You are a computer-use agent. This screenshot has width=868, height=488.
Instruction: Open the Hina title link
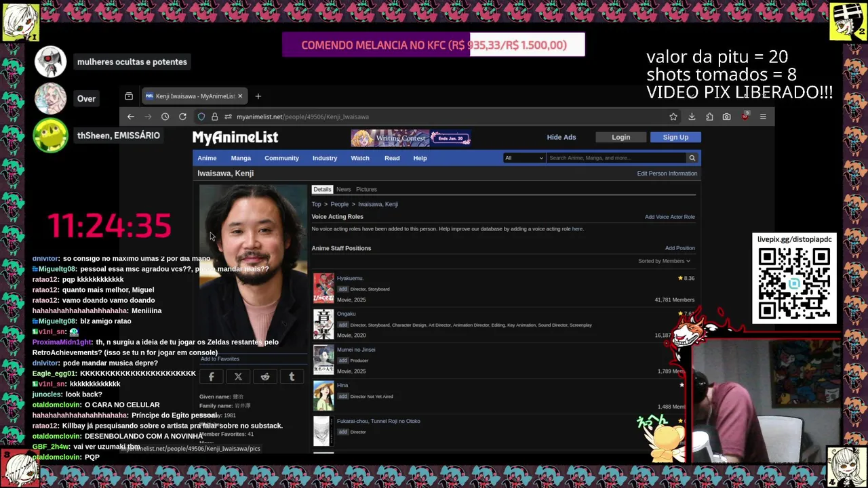(x=342, y=386)
